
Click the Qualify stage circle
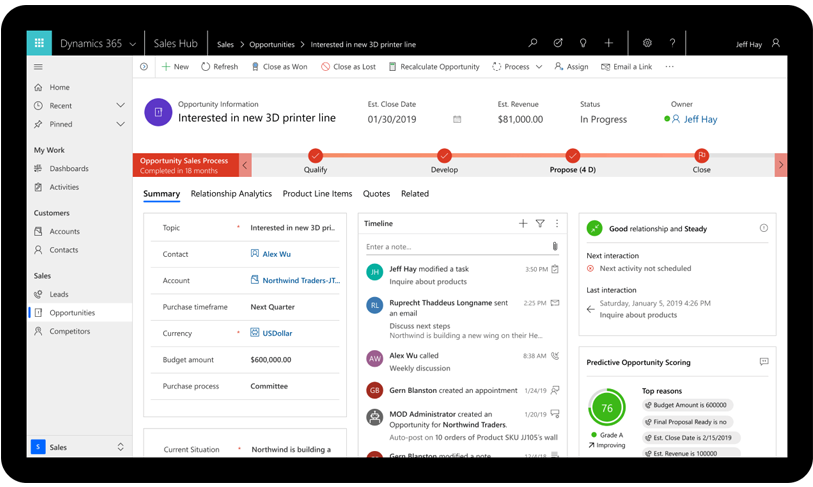point(315,156)
